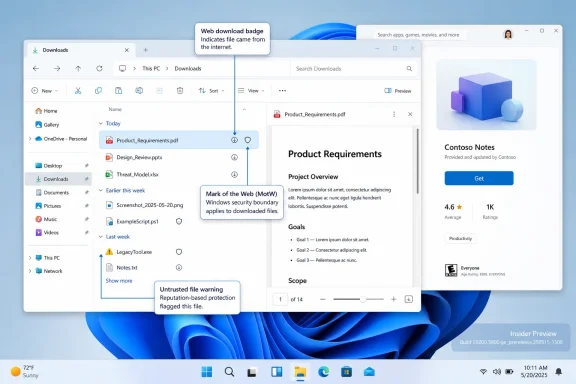Expand Network in navigation pane
Image resolution: width=576 pixels, height=384 pixels.
(30, 271)
